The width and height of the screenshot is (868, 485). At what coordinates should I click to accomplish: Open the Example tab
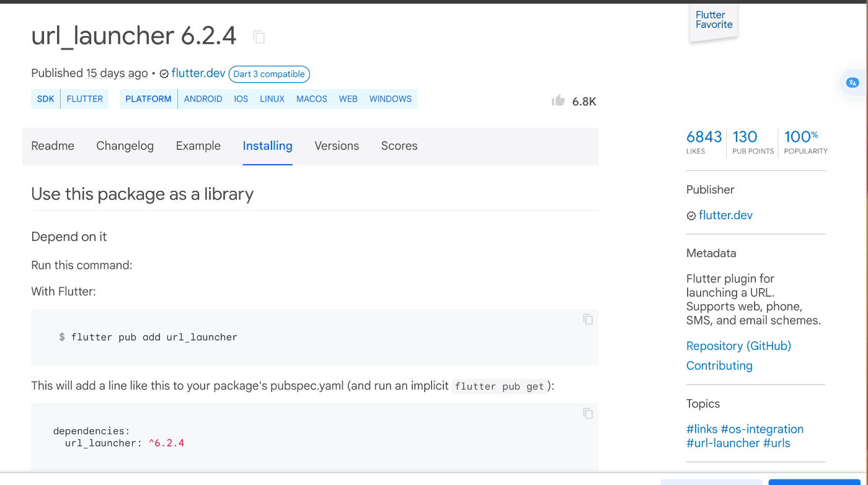198,146
